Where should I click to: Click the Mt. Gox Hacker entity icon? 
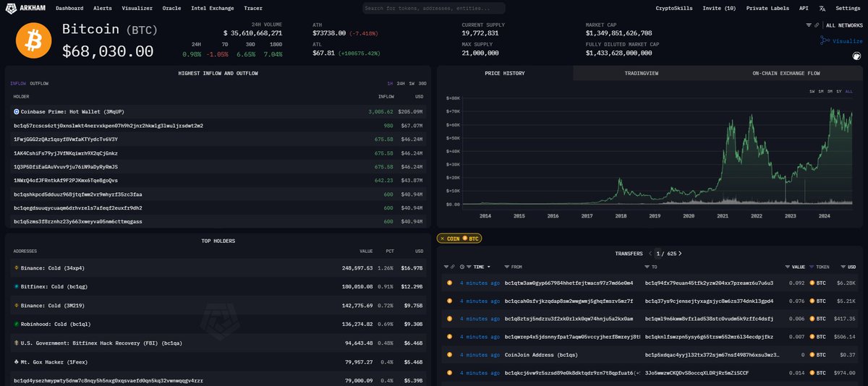click(16, 361)
